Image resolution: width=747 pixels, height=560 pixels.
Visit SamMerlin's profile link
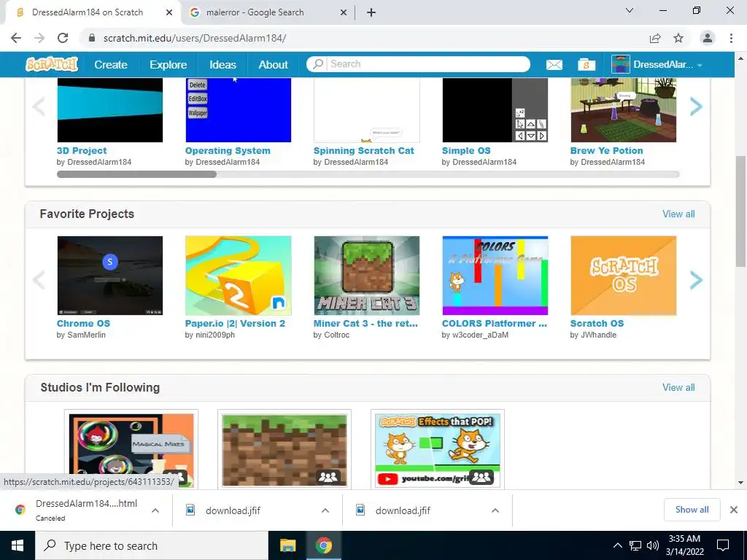86,335
